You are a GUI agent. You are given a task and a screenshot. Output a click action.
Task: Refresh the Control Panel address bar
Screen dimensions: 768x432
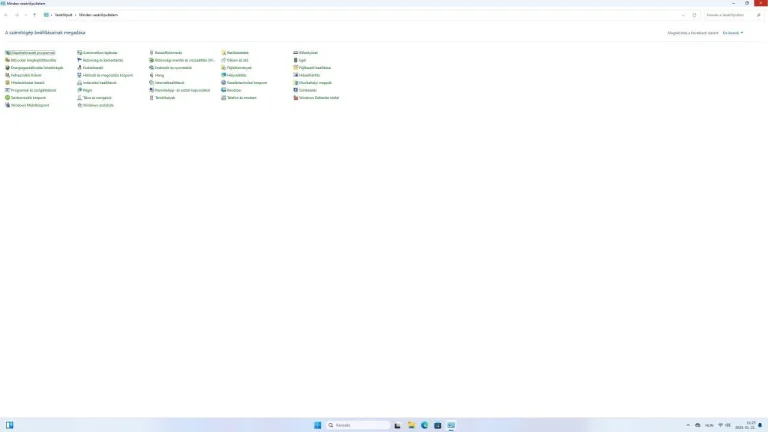point(694,15)
